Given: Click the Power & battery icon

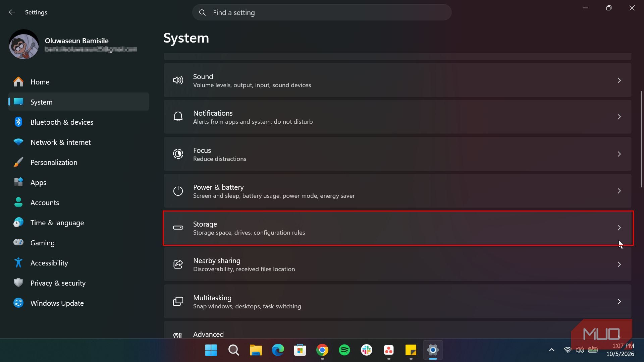Looking at the screenshot, I should pos(178,191).
